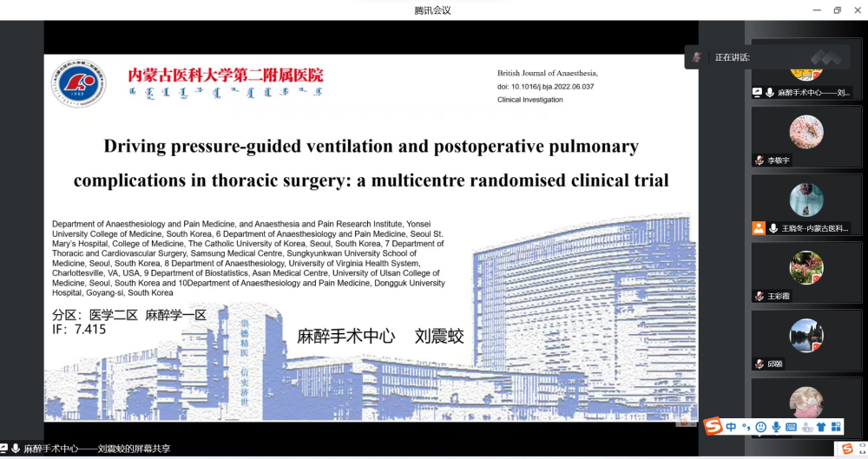The width and height of the screenshot is (868, 459).
Task: Click Sogou S logo on IME bar
Action: click(x=713, y=426)
